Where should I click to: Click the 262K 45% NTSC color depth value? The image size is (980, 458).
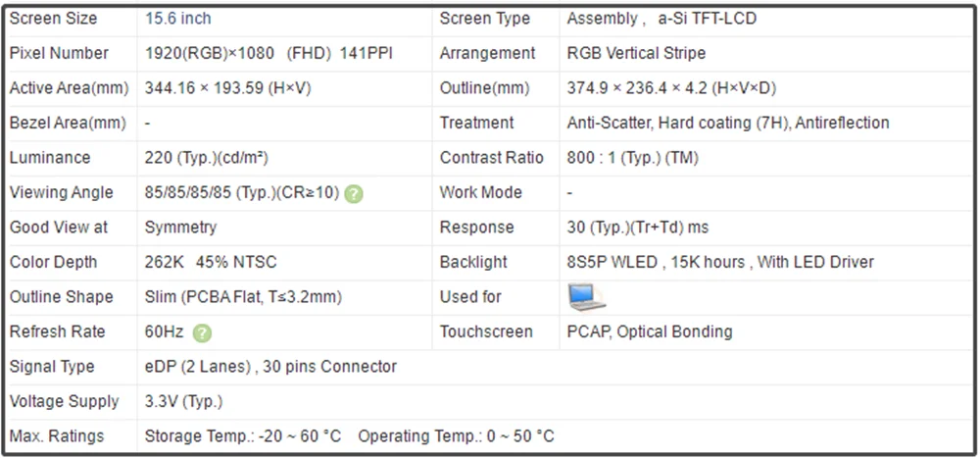(x=211, y=262)
